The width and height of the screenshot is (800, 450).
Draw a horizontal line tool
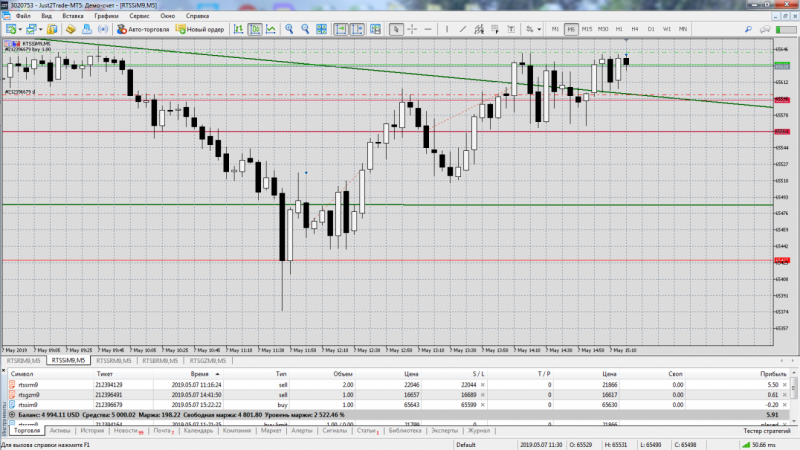(428, 29)
